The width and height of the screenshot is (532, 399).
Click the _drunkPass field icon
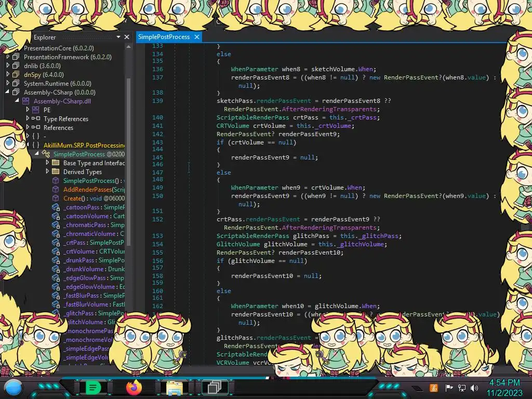point(56,260)
